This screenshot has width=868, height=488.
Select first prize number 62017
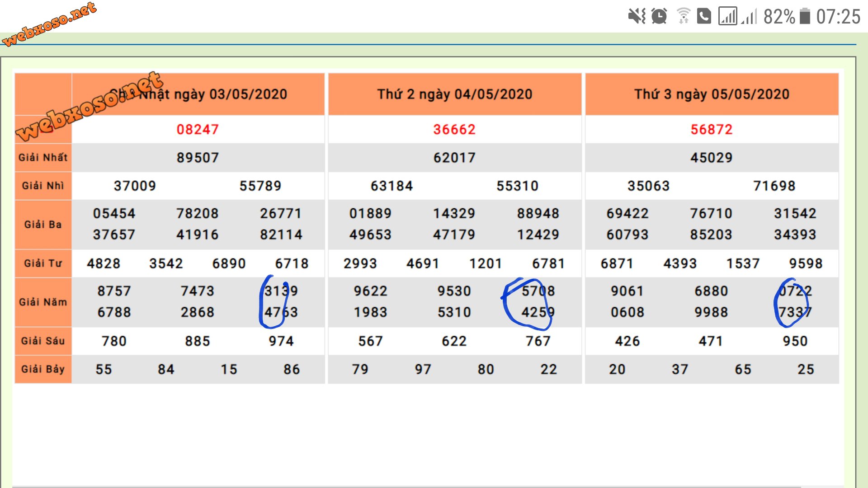[454, 158]
